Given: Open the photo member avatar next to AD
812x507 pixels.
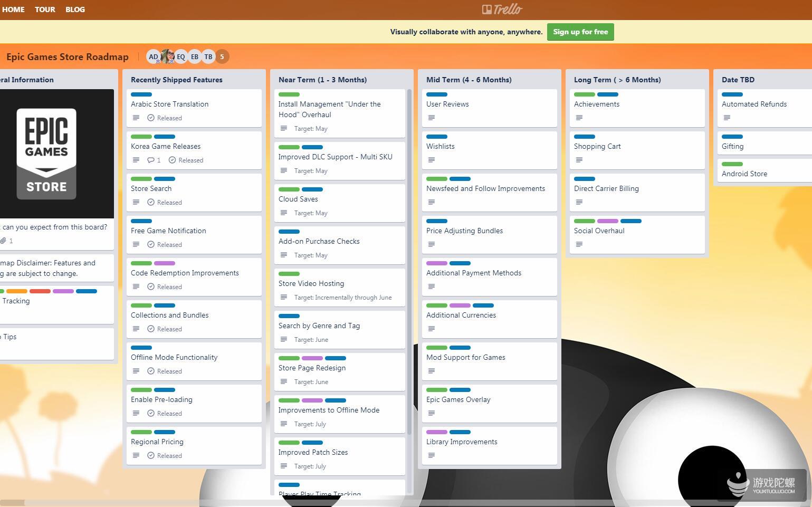Looking at the screenshot, I should (168, 56).
